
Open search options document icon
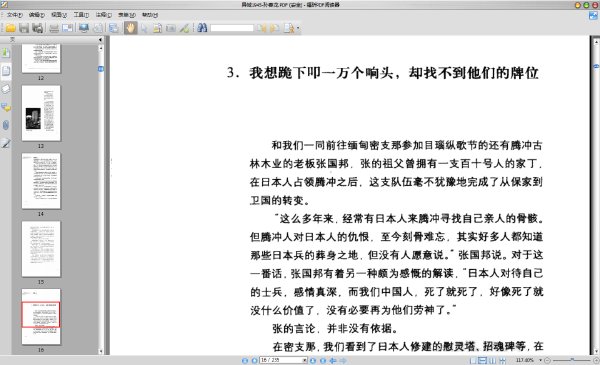click(289, 28)
